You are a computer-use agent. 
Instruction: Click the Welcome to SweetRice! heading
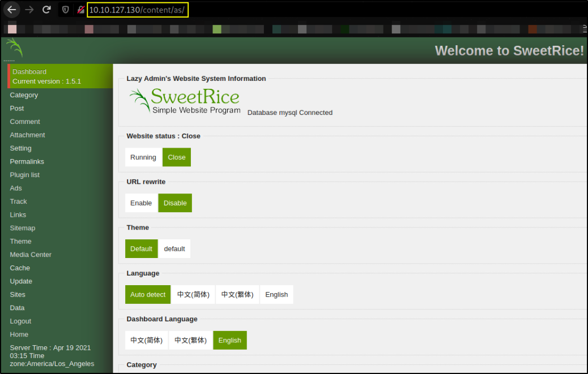click(509, 50)
